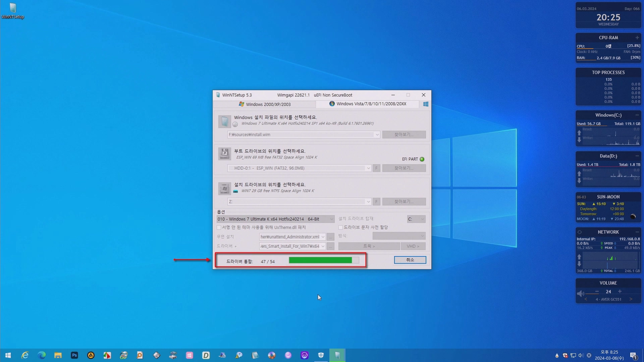Screen dimensions: 644x362
Task: Select the active WinNTSetup taskbar button
Action: [x=337, y=355]
